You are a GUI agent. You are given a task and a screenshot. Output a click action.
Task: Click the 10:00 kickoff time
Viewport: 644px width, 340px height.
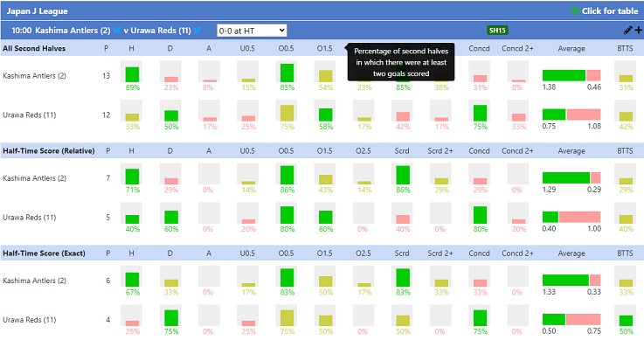pos(21,31)
